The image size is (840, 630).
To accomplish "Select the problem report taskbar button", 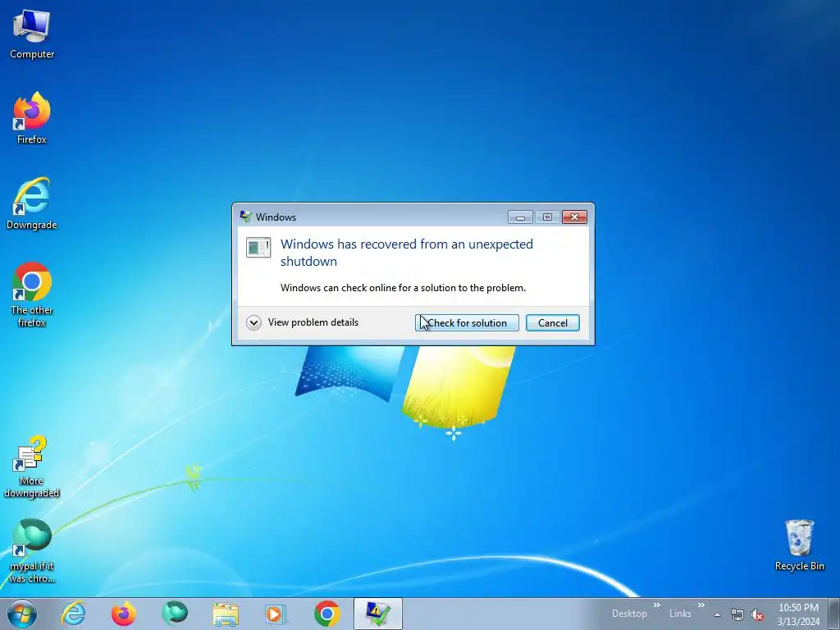I will click(x=377, y=614).
